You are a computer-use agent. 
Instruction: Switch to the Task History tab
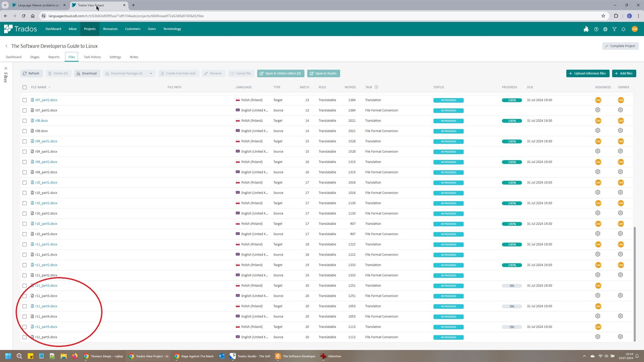coord(92,57)
